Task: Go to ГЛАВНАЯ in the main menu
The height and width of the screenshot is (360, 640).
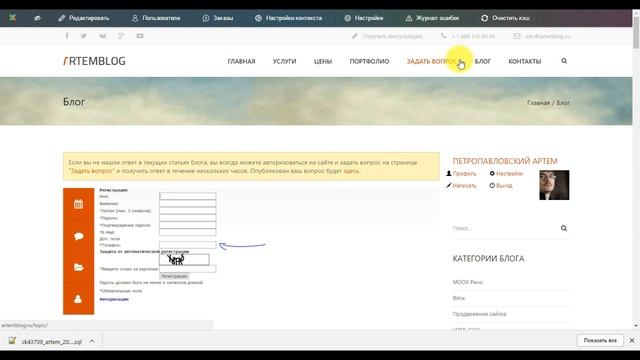Action: click(241, 61)
